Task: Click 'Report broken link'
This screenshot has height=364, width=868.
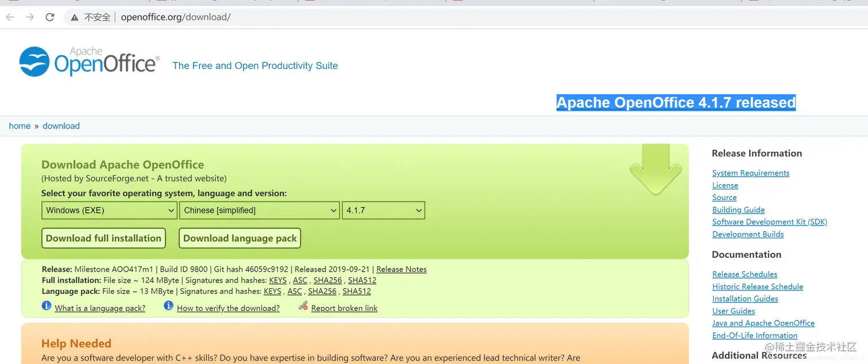Action: 344,308
